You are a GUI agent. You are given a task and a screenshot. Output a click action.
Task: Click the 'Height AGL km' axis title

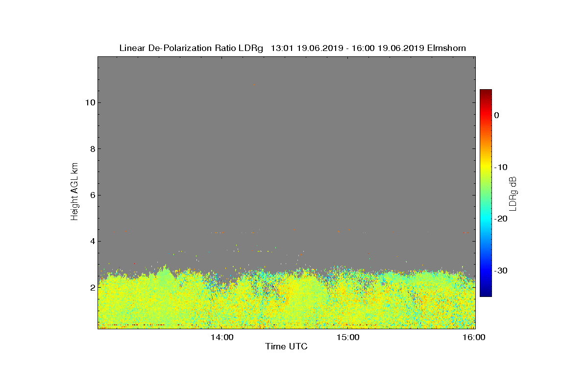coord(74,192)
